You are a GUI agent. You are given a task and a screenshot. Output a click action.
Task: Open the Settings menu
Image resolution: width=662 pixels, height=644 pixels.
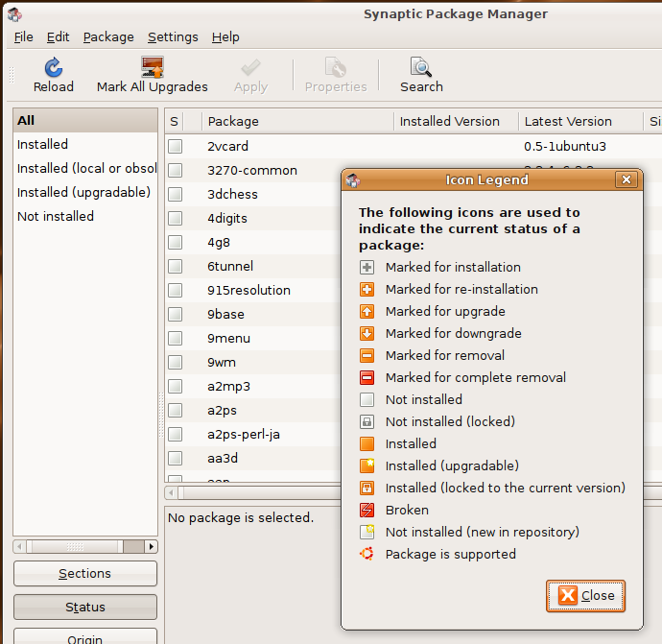173,37
